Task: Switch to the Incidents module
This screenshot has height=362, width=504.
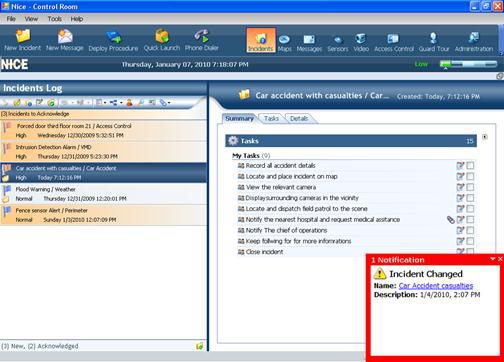Action: [x=261, y=40]
